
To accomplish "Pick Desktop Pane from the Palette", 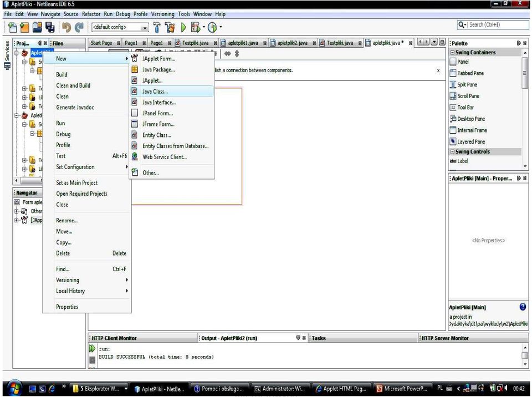I will (x=468, y=119).
